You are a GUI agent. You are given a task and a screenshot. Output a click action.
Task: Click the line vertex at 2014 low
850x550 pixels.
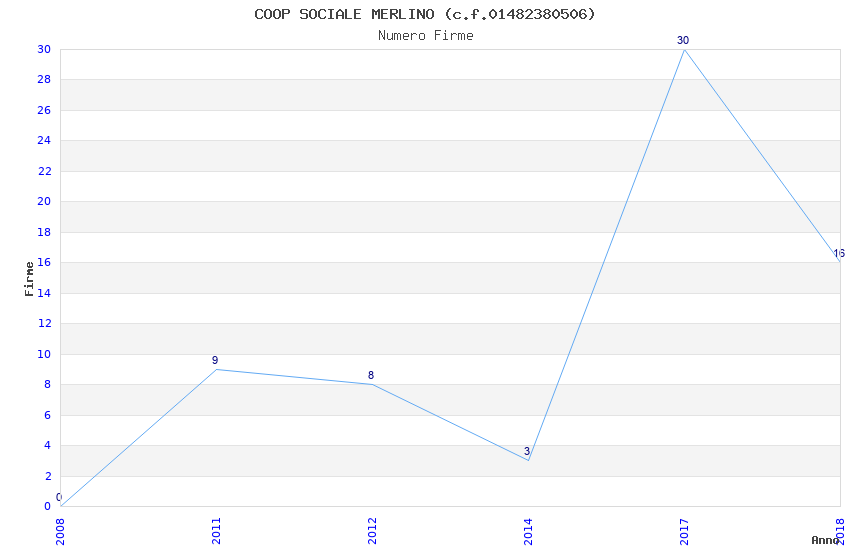[x=529, y=461]
